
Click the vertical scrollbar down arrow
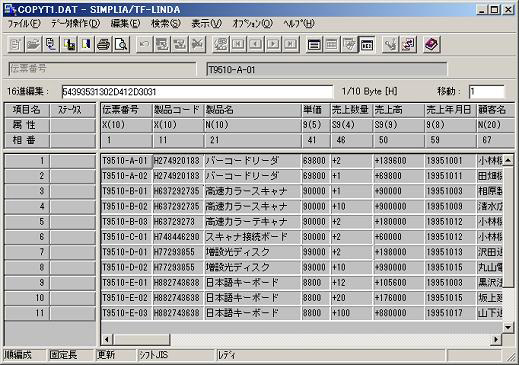tap(508, 327)
